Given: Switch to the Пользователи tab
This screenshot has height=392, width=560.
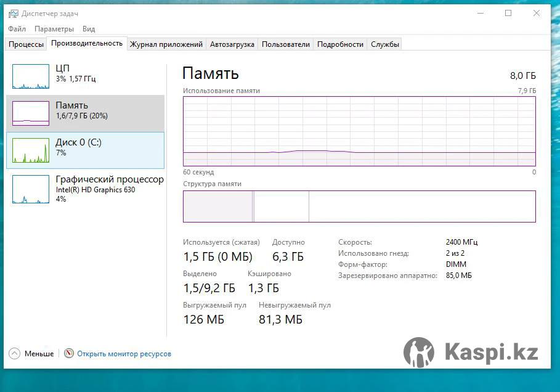Looking at the screenshot, I should pyautogui.click(x=286, y=44).
